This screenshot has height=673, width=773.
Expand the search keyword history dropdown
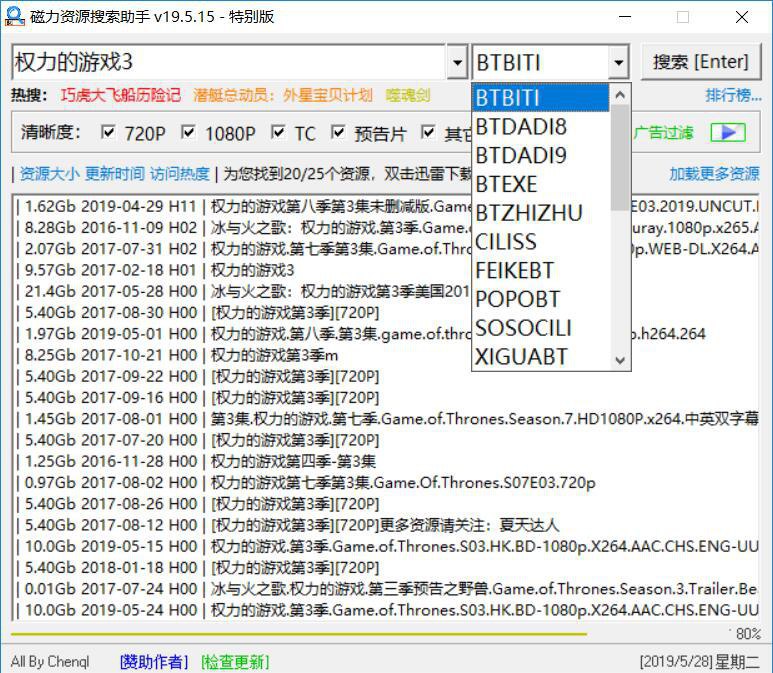click(x=457, y=62)
